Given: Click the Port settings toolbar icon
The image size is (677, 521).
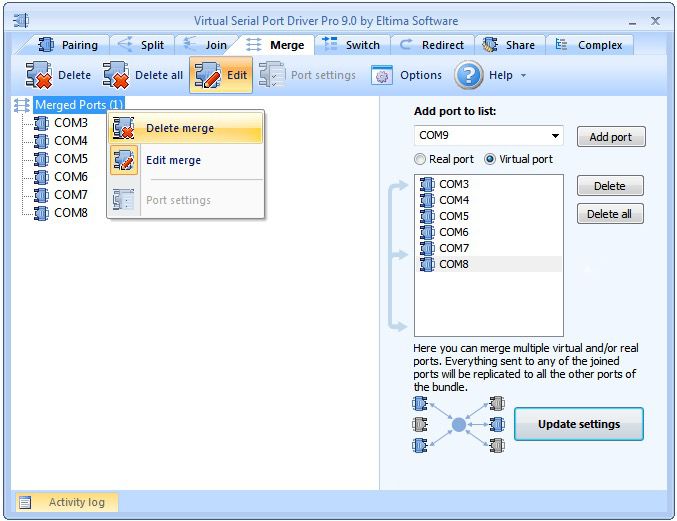Looking at the screenshot, I should (272, 75).
